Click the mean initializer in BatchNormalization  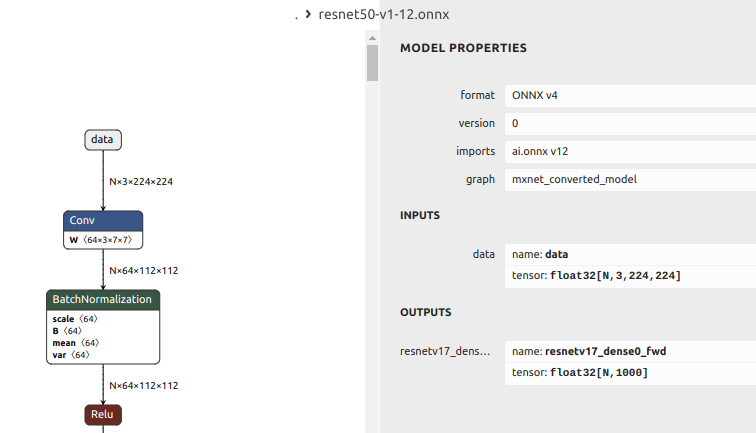(75, 343)
